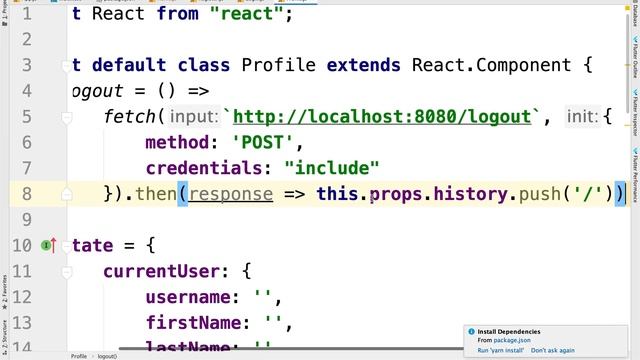Open the Structure tool window

(4, 337)
